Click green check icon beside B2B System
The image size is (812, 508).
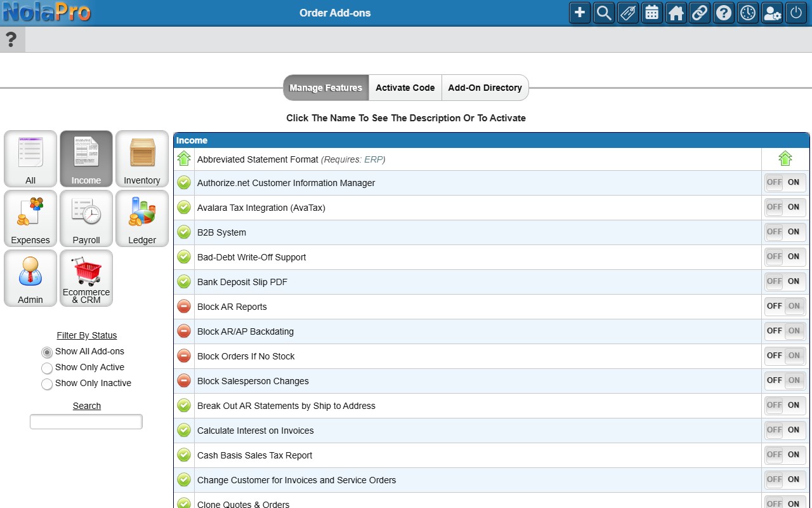(184, 232)
